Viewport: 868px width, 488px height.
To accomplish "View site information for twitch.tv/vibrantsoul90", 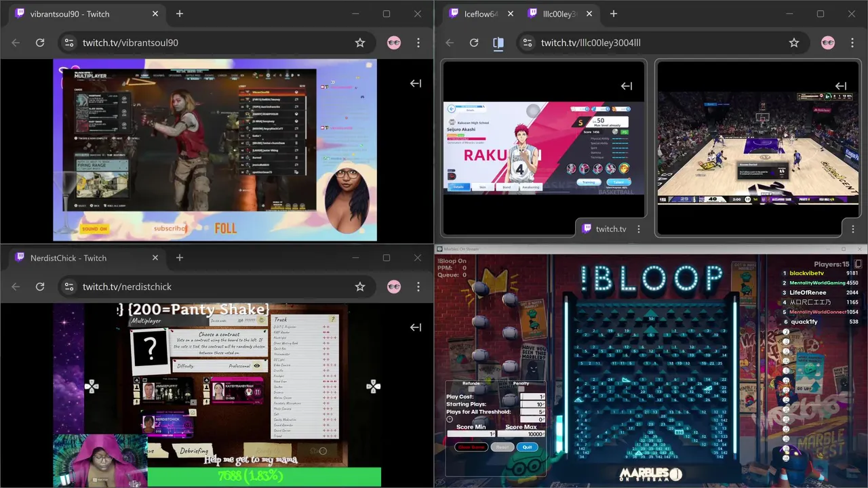I will [68, 43].
